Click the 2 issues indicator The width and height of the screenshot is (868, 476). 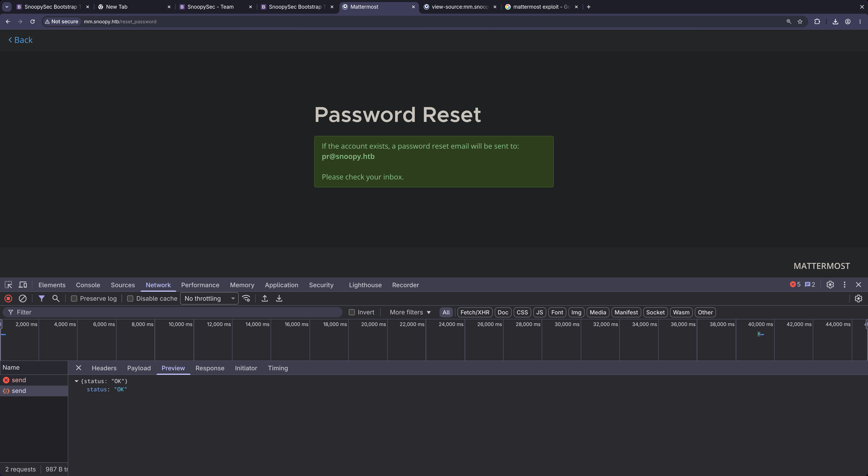coord(810,284)
